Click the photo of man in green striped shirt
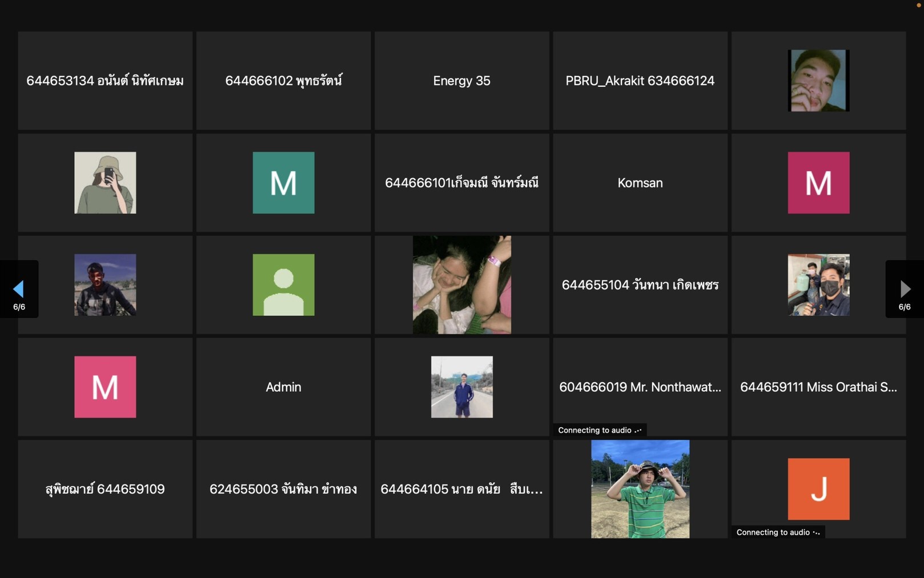 [640, 489]
